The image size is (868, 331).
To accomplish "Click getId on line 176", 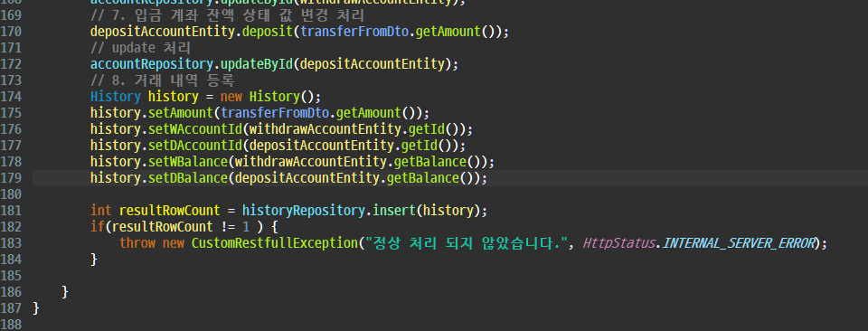I will pos(426,129).
